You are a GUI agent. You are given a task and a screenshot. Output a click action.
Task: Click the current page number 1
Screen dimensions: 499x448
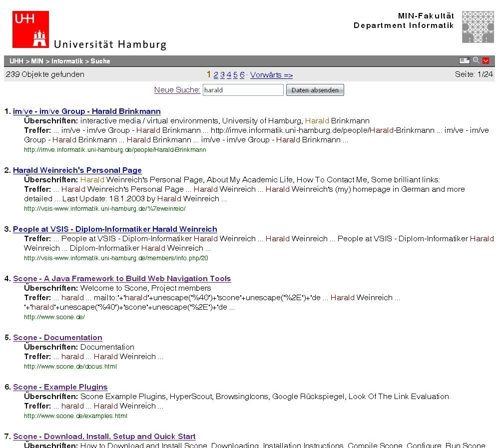(x=208, y=74)
